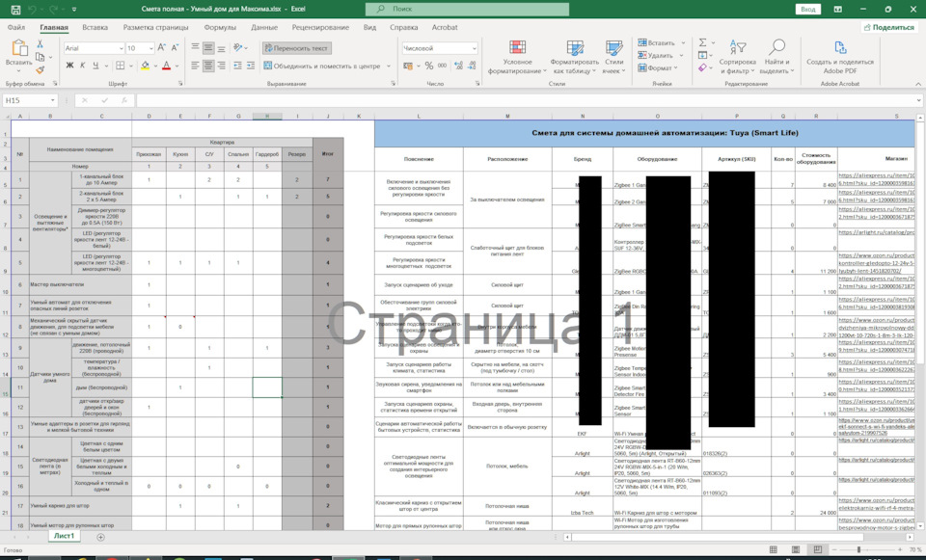This screenshot has height=560, width=926.
Task: Open the font size 10 dropdown
Action: [x=151, y=48]
